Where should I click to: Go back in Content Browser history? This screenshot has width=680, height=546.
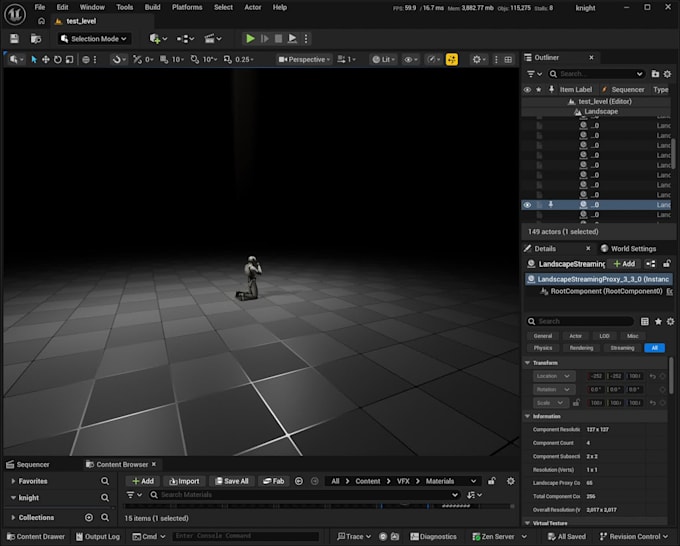[x=299, y=481]
